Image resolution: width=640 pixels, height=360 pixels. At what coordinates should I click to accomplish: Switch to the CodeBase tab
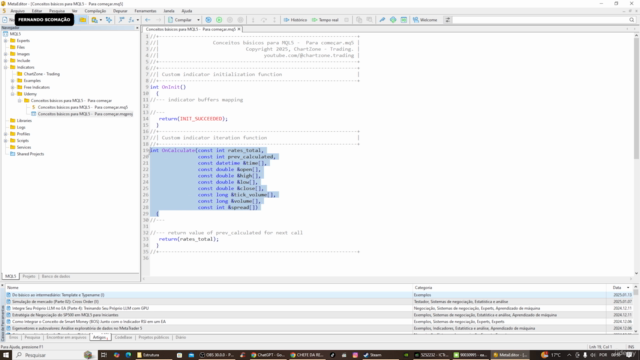tap(123, 338)
